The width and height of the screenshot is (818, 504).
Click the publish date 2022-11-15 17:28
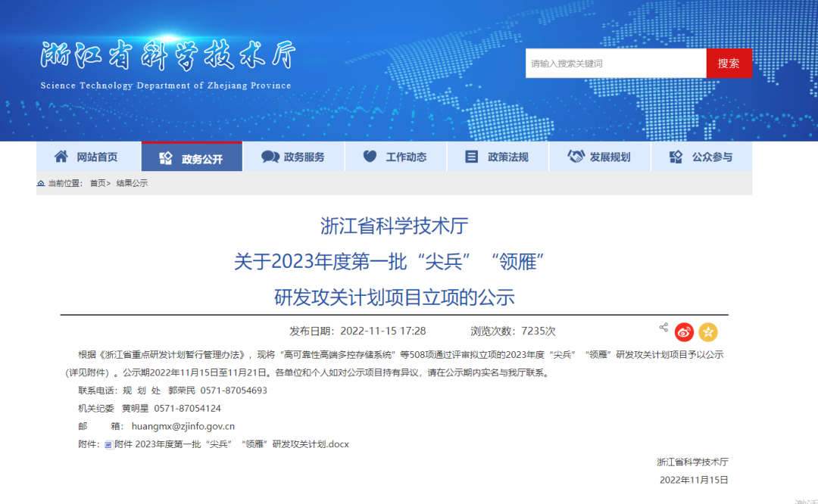point(383,331)
